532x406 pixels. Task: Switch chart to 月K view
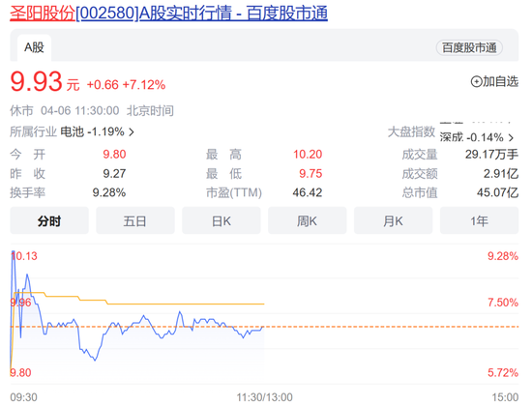point(394,221)
